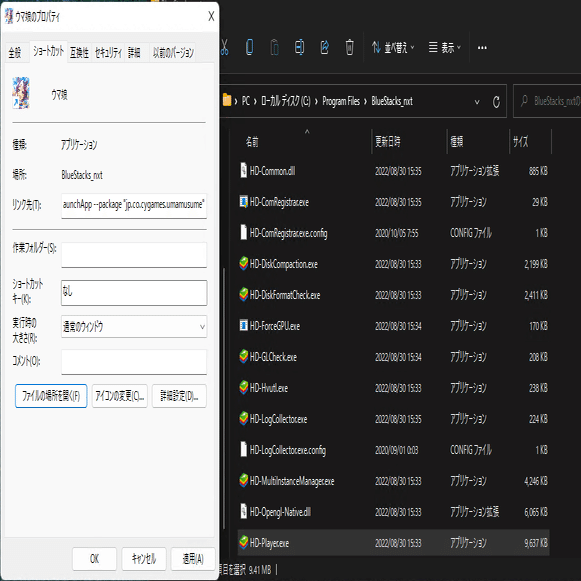Switch to the 以前のバージョン tab
This screenshot has width=581, height=581.
[x=173, y=53]
